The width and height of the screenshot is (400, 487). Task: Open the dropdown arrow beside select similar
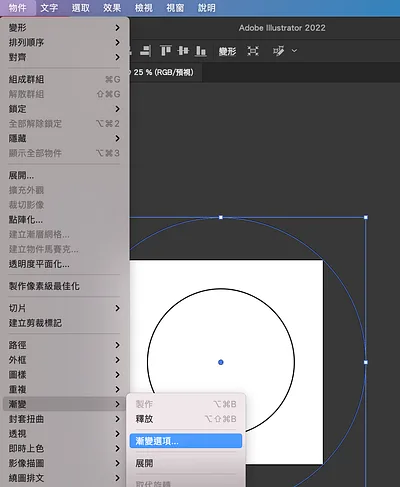[294, 51]
